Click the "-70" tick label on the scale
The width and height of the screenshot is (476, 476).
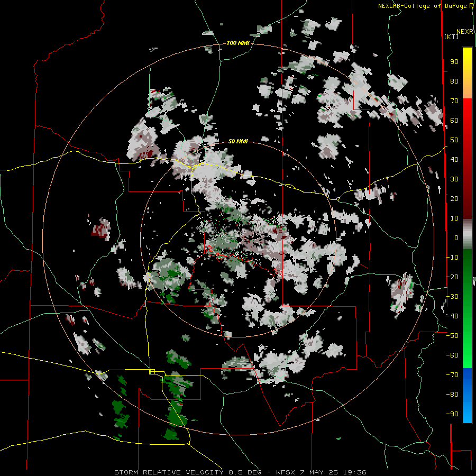pos(453,375)
